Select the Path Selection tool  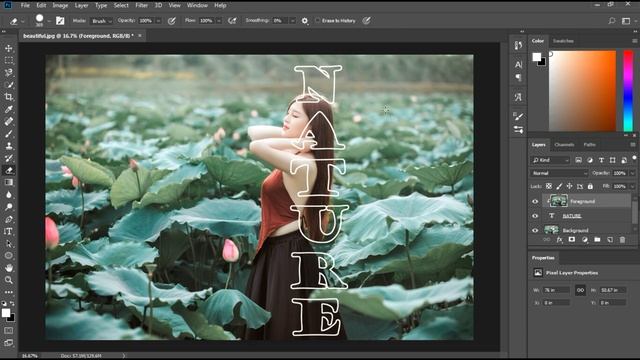click(x=9, y=244)
